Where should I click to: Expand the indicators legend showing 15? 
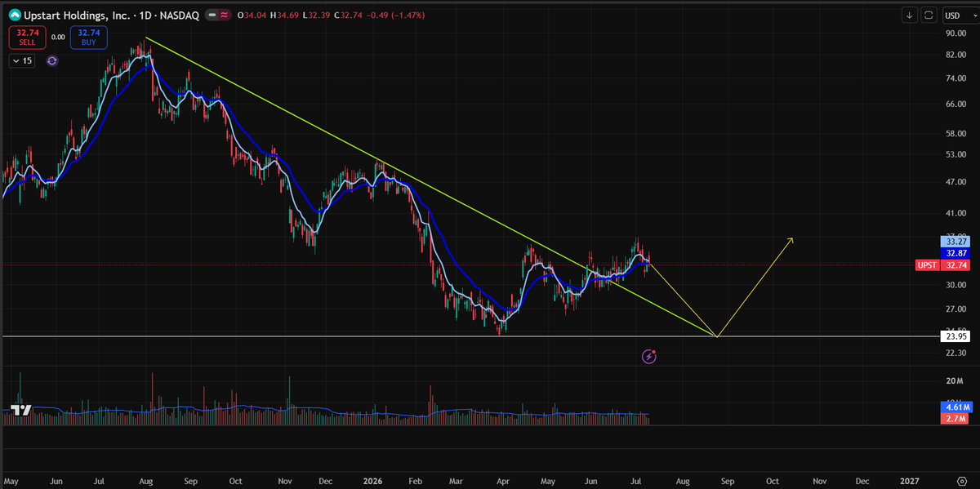point(22,60)
